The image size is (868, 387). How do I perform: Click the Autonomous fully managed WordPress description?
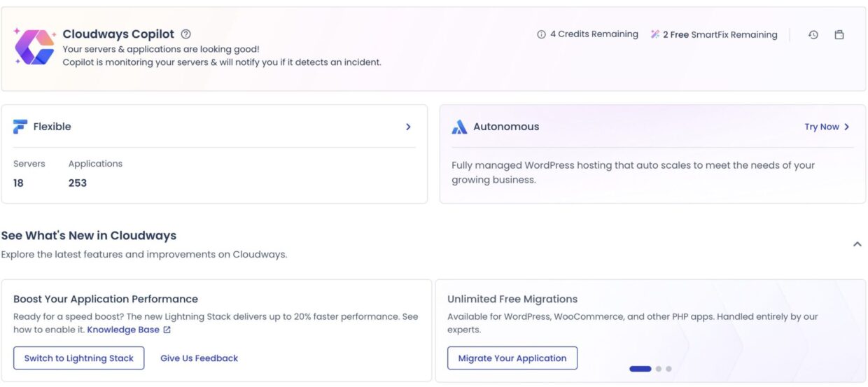[633, 172]
